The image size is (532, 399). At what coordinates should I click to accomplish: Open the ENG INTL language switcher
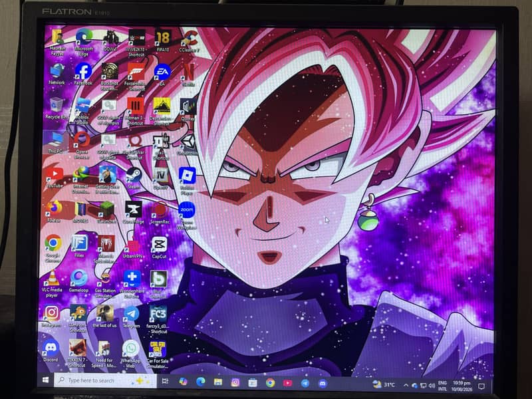(442, 386)
